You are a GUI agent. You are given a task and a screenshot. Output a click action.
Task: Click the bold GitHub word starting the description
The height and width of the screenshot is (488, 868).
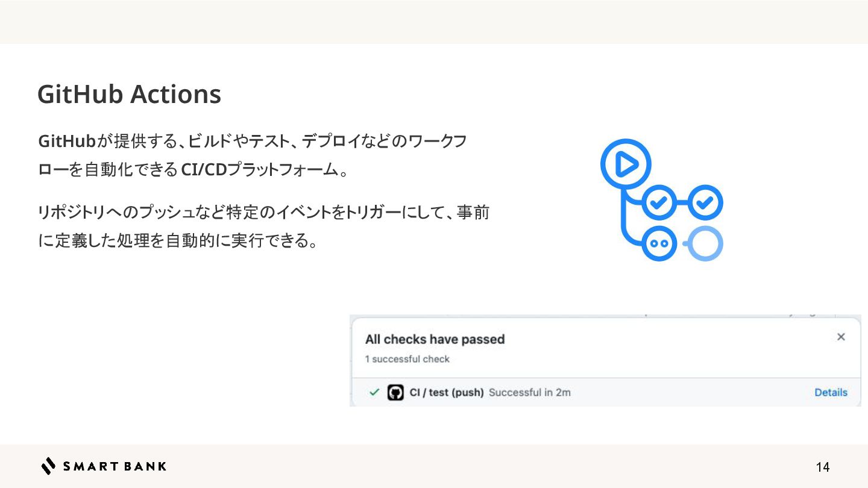[68, 142]
